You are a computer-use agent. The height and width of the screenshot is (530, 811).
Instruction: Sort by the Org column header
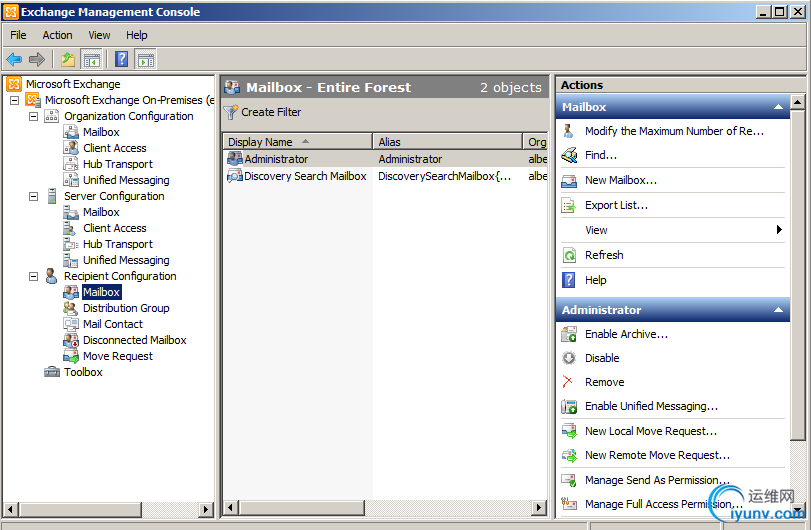(x=536, y=142)
